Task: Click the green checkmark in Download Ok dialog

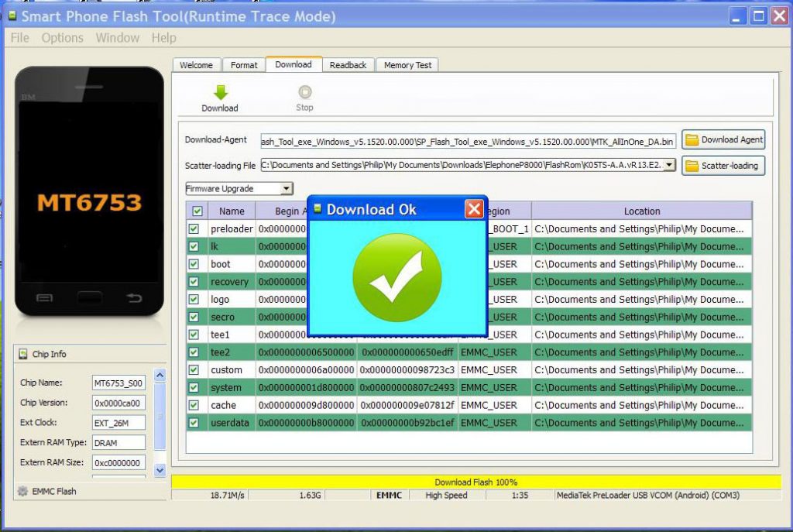Action: [397, 278]
